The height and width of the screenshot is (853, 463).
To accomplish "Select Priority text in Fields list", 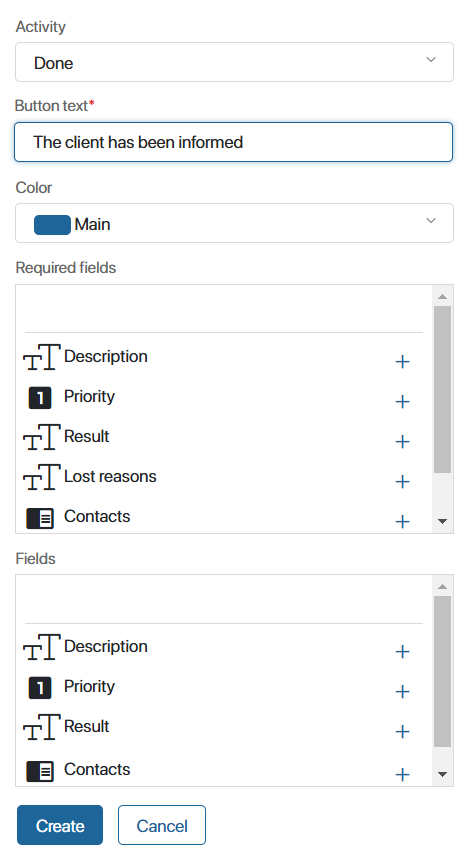I will (89, 687).
